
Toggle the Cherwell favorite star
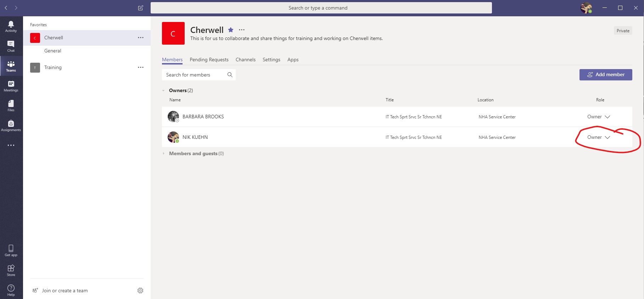(x=231, y=30)
